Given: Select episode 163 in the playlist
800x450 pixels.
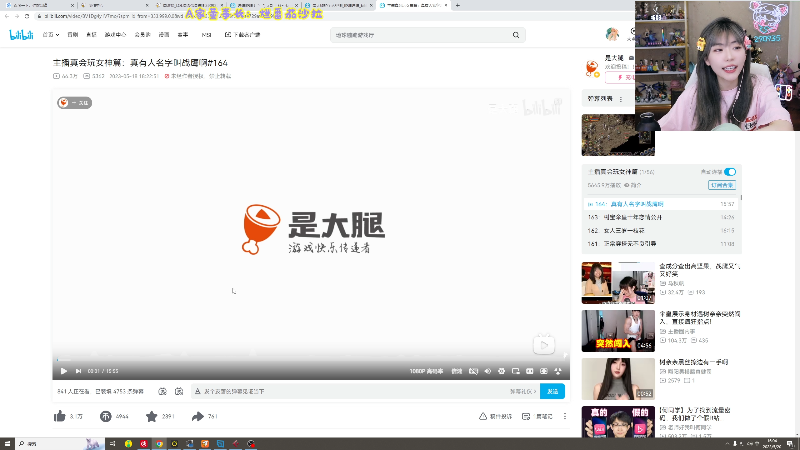Looking at the screenshot, I should pyautogui.click(x=661, y=217).
